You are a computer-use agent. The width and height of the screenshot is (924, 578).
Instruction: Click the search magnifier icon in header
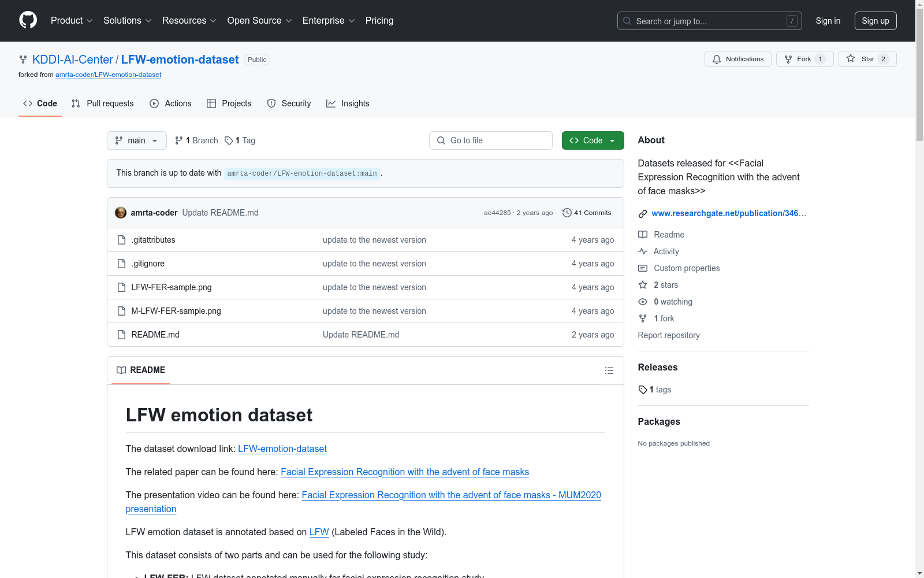(627, 21)
